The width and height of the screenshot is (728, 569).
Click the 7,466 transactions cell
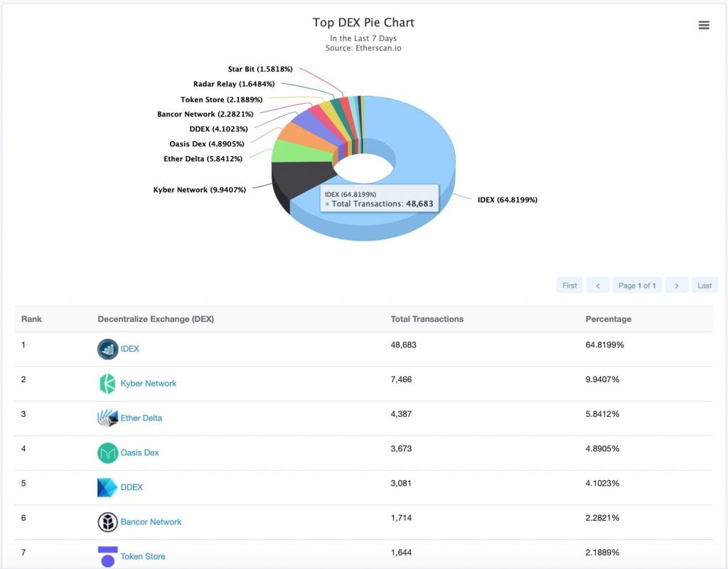(401, 379)
